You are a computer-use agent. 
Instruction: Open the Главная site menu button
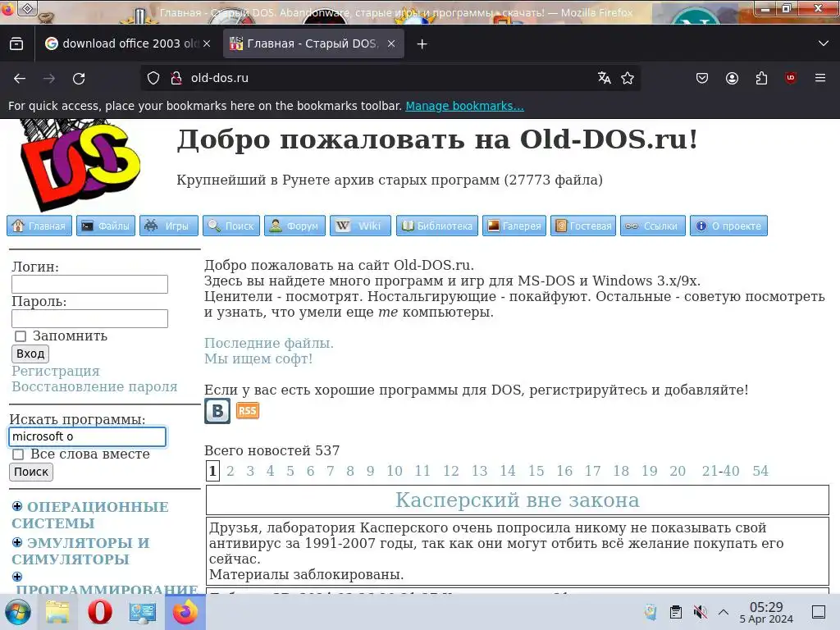39,226
